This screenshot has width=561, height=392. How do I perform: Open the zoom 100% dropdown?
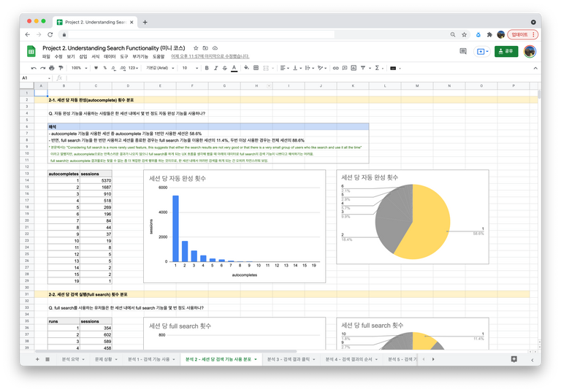(79, 68)
